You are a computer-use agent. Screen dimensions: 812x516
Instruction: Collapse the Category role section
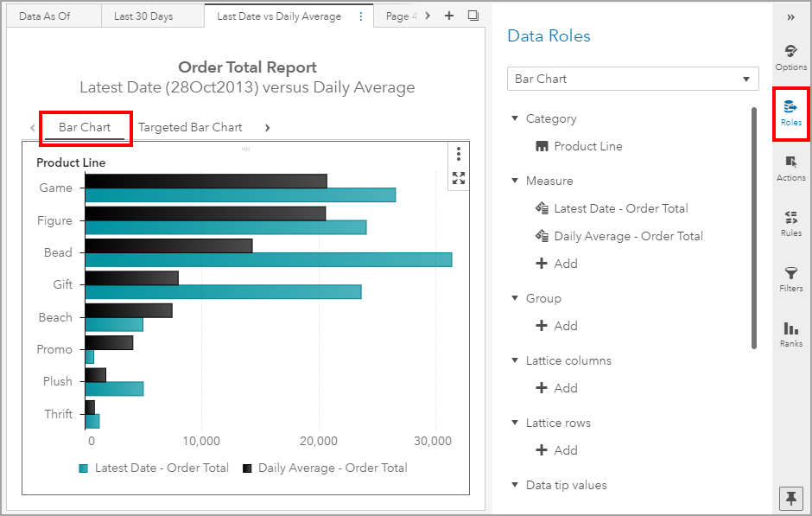(516, 118)
